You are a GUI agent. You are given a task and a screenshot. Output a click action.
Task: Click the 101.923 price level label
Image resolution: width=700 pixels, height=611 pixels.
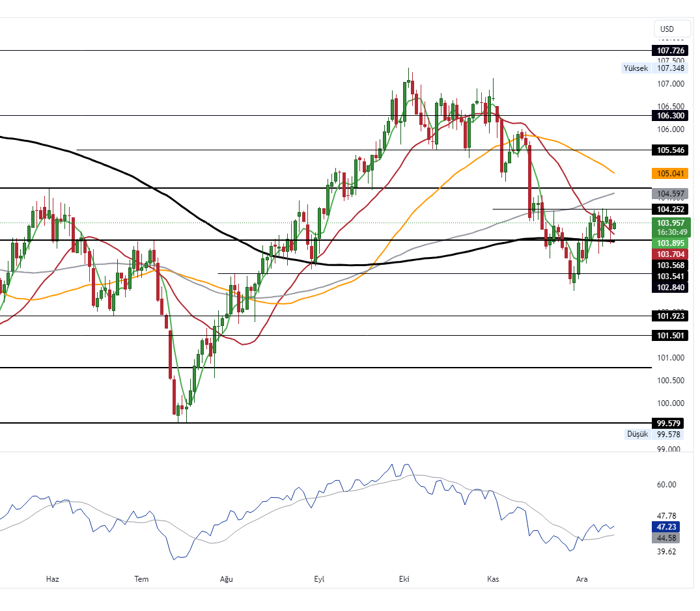coord(670,317)
